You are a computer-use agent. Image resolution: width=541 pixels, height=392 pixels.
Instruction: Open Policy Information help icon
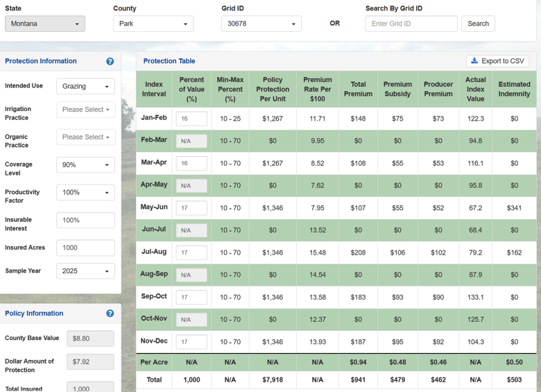(110, 314)
